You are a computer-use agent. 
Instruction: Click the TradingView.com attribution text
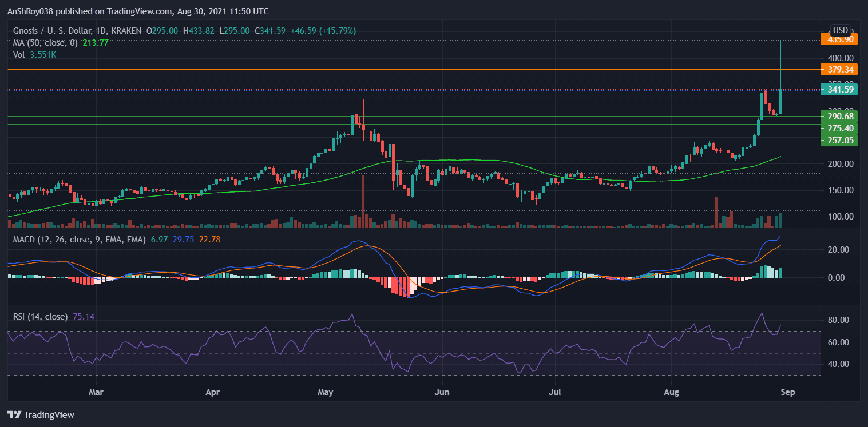click(137, 11)
